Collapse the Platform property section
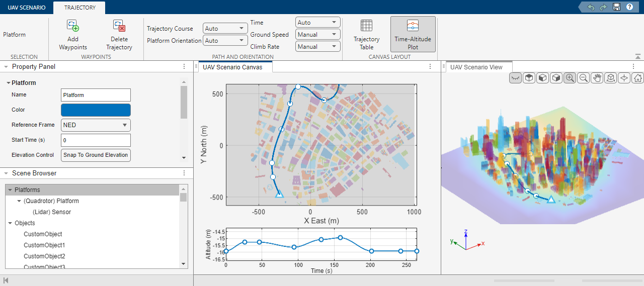The height and width of the screenshot is (286, 644). coord(8,83)
